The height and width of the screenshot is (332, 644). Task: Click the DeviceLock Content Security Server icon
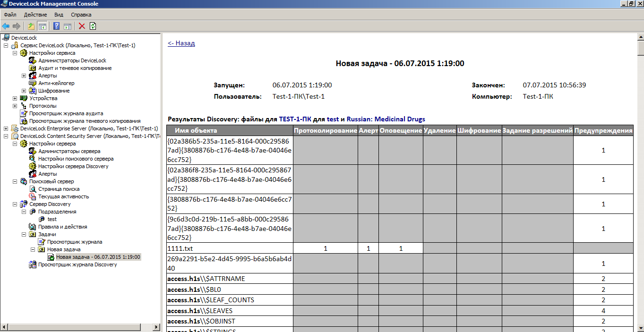click(x=15, y=136)
